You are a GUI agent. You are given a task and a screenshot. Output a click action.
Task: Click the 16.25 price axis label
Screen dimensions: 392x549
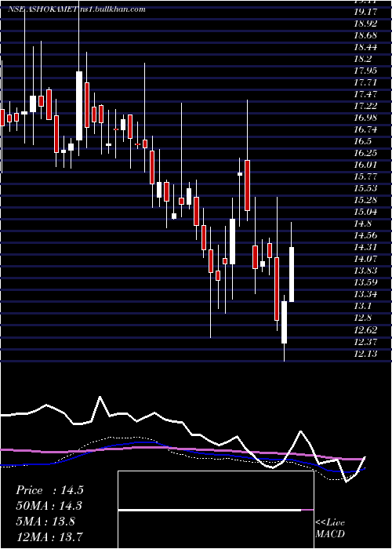pyautogui.click(x=365, y=153)
